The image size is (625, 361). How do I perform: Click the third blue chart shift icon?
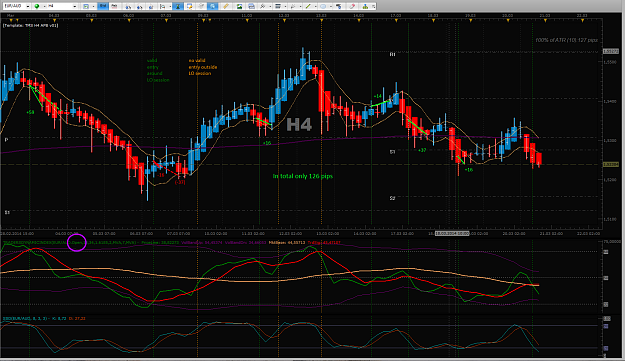tap(151, 6)
